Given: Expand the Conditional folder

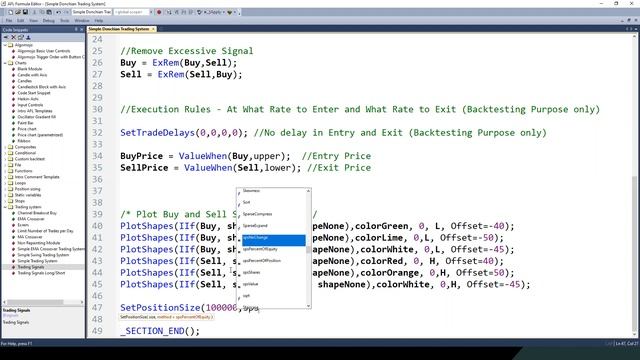Looking at the screenshot, I should [x=5, y=153].
